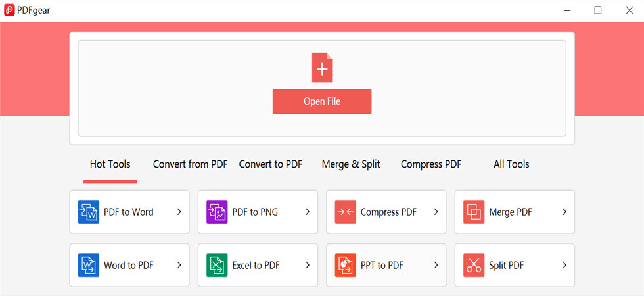
Task: Expand the Excel to PDF chevron arrow
Action: [x=308, y=265]
